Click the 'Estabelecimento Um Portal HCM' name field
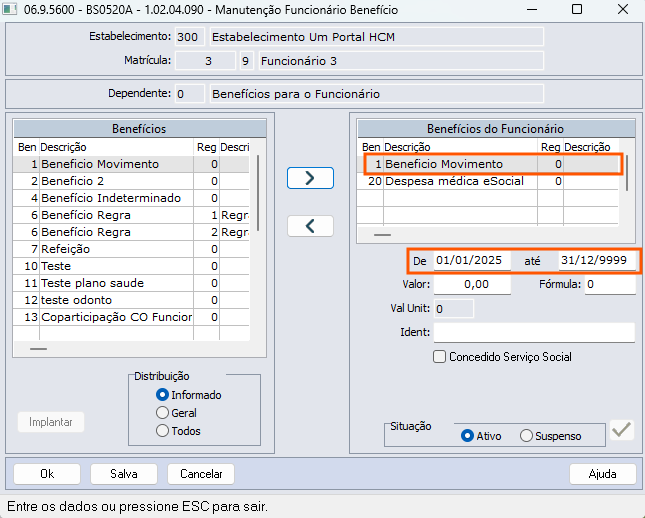 377,37
